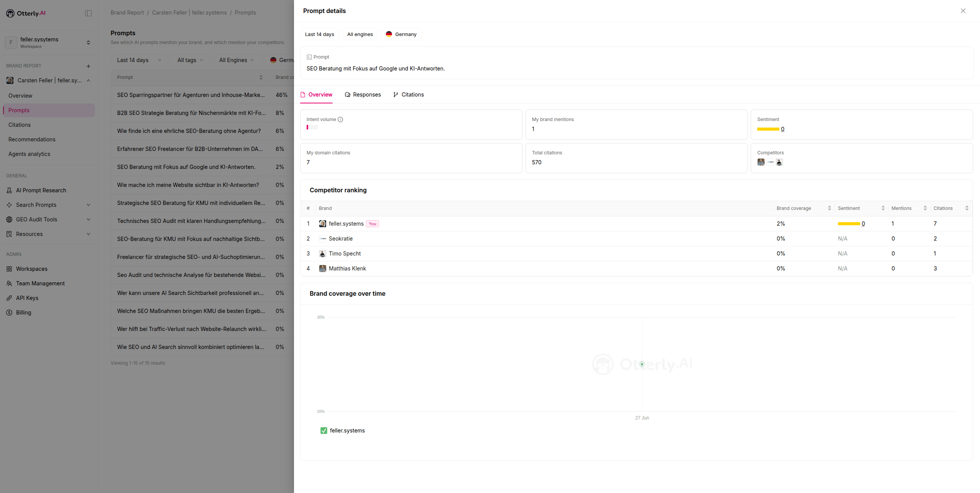980x493 pixels.
Task: Click the feller.systems row sentiment bar
Action: (849, 224)
